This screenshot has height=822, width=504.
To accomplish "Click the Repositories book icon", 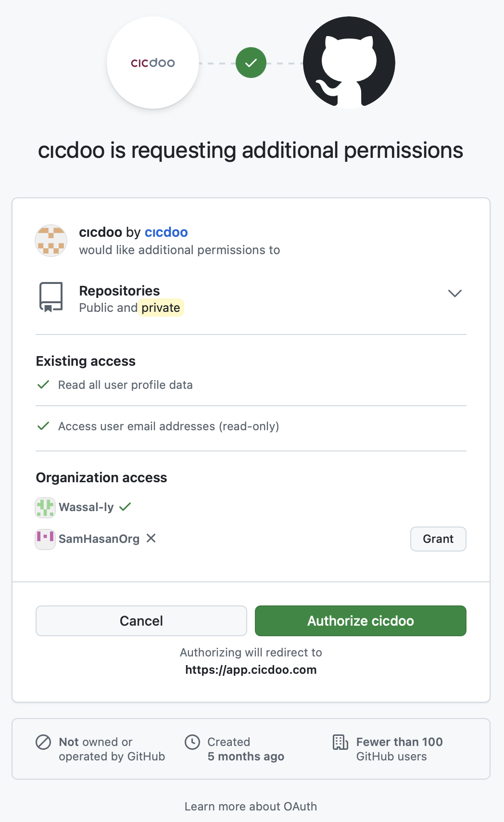I will point(51,297).
